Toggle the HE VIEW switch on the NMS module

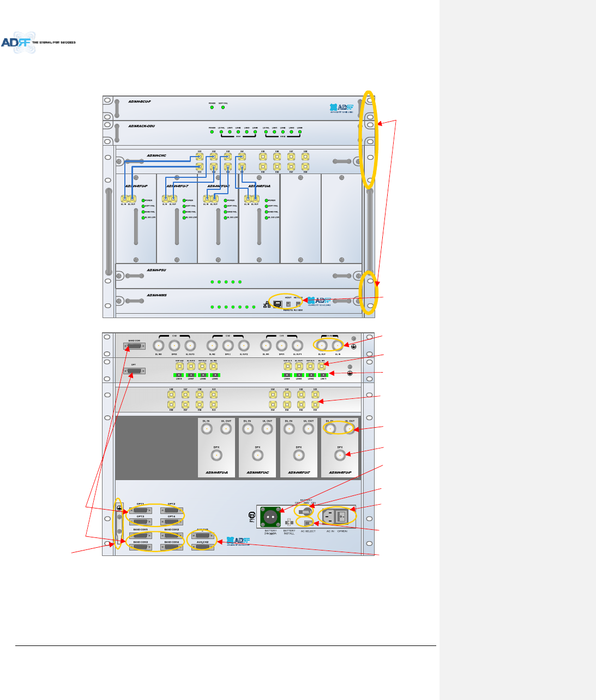click(298, 304)
